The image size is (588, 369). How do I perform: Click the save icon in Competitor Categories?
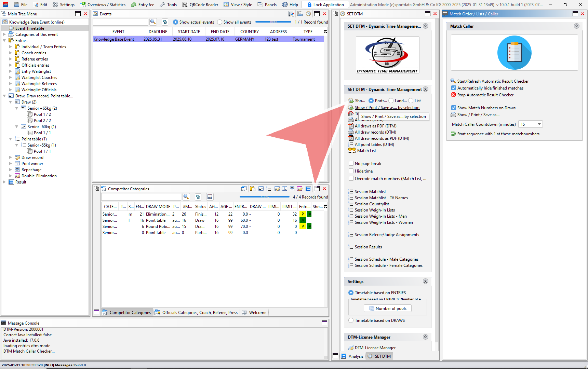210,197
